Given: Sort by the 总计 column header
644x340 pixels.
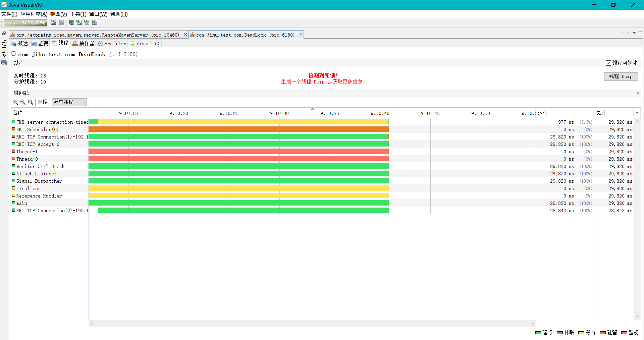Looking at the screenshot, I should 614,113.
